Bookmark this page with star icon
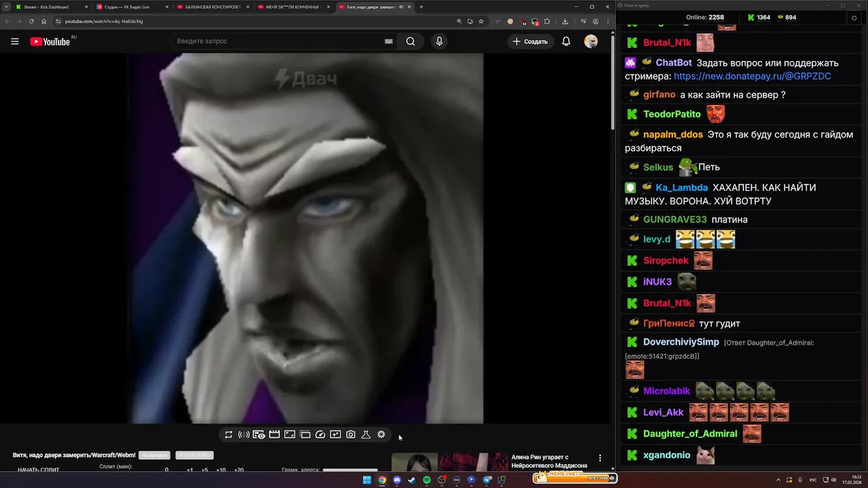This screenshot has height=488, width=868. pos(481,21)
